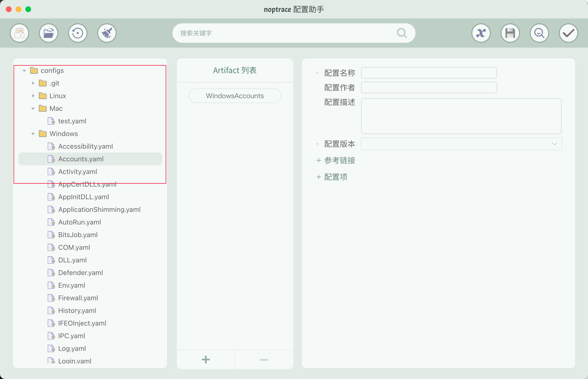This screenshot has width=588, height=379.
Task: Expand the Linux folder node
Action: [34, 96]
